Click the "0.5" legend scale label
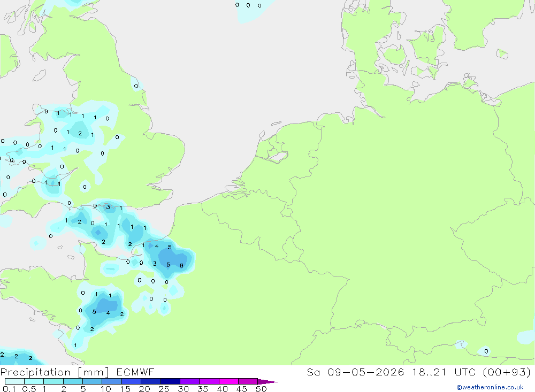Image resolution: width=535 pixels, height=392 pixels. pyautogui.click(x=29, y=389)
